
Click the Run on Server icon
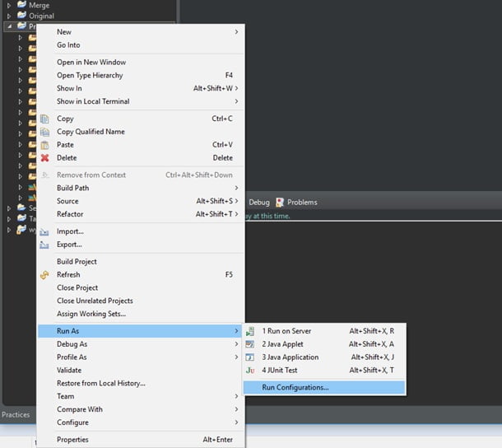click(250, 331)
